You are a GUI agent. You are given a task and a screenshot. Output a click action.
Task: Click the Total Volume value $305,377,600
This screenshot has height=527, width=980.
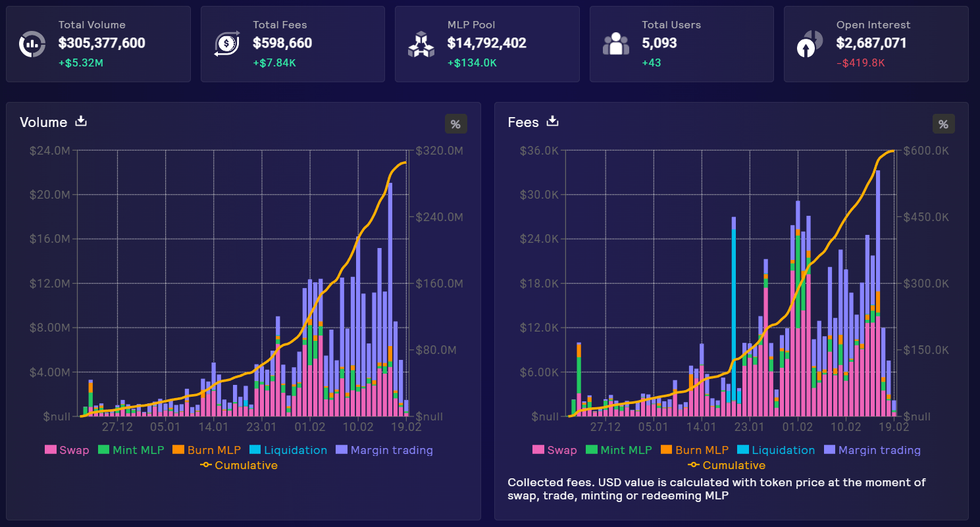pyautogui.click(x=102, y=43)
